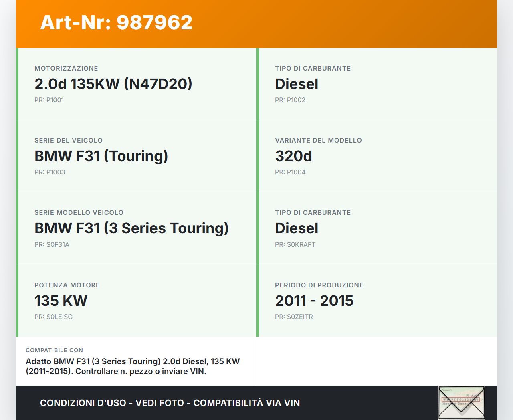Click the VIN envelope icon in footer
This screenshot has height=420, width=513.
pos(461,402)
